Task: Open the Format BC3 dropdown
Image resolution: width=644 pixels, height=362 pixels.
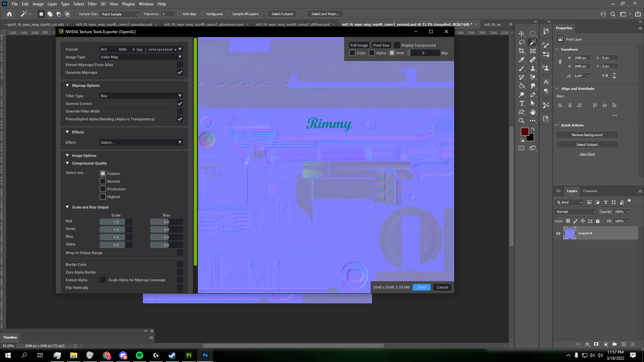Action: [x=141, y=49]
